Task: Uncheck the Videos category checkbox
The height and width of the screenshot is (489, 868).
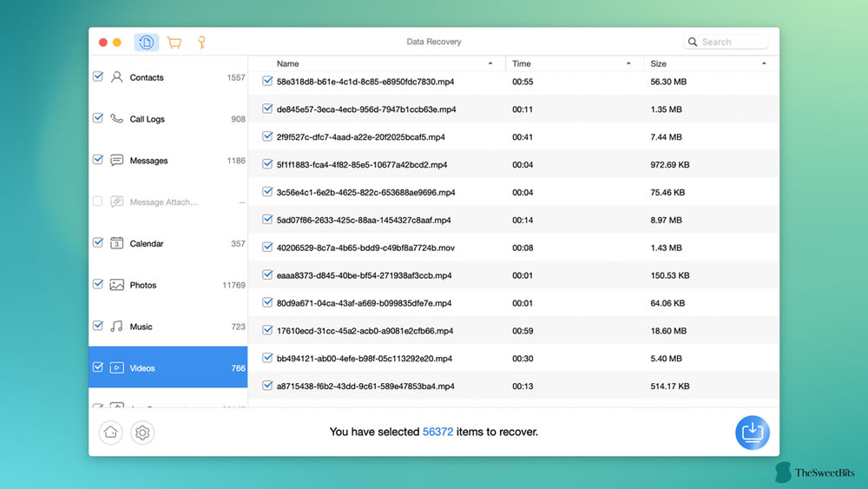Action: point(98,367)
